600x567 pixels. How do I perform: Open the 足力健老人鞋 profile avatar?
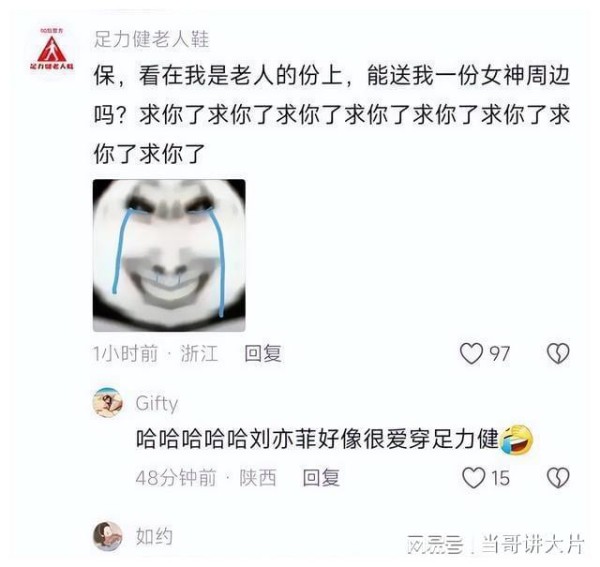(x=52, y=49)
